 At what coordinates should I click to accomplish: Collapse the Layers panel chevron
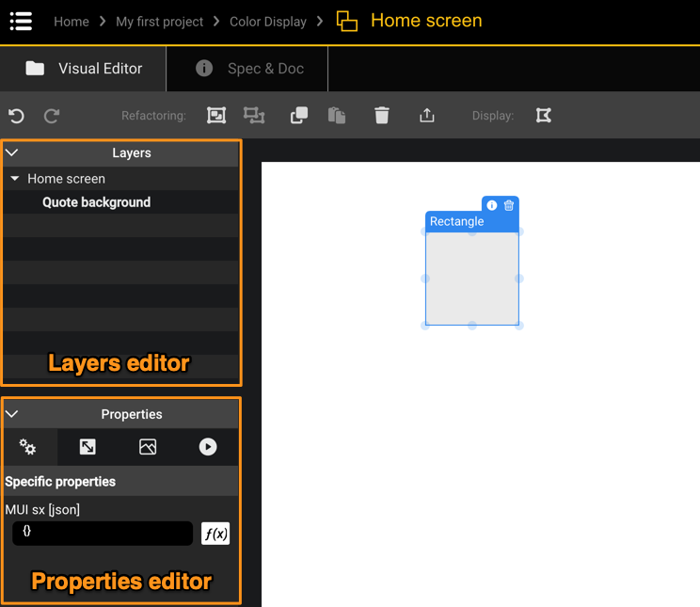click(x=12, y=152)
